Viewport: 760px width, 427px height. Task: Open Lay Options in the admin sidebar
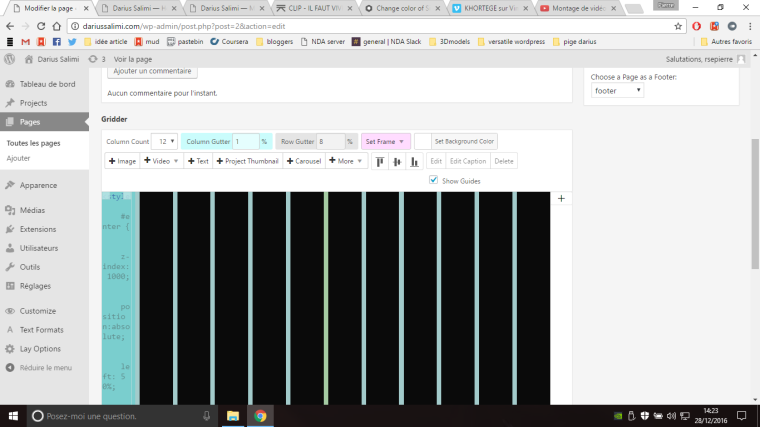[39, 348]
